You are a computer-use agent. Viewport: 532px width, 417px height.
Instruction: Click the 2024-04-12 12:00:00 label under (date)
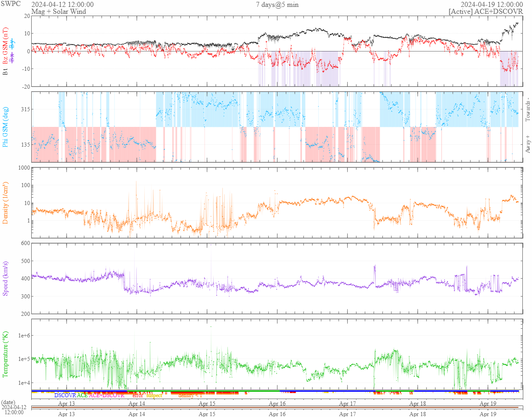(14, 410)
